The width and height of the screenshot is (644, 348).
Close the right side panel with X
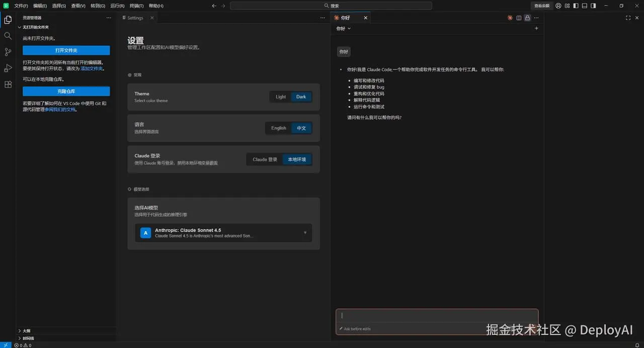point(637,18)
